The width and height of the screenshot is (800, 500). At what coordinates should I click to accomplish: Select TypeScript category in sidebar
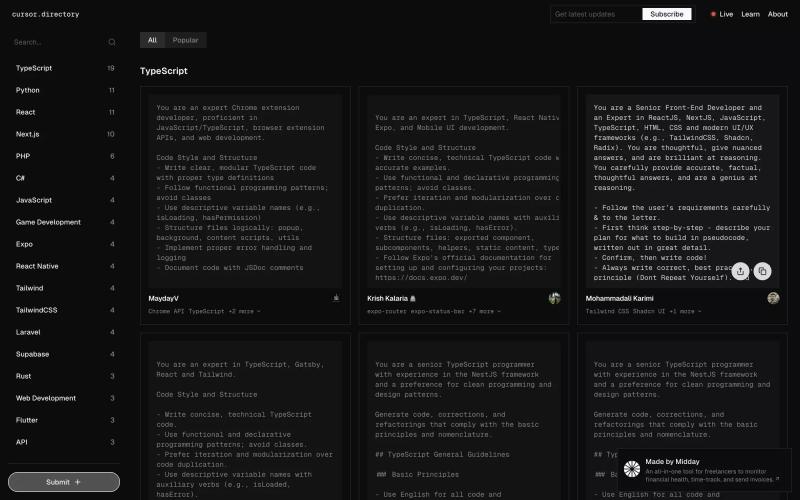[x=64, y=68]
